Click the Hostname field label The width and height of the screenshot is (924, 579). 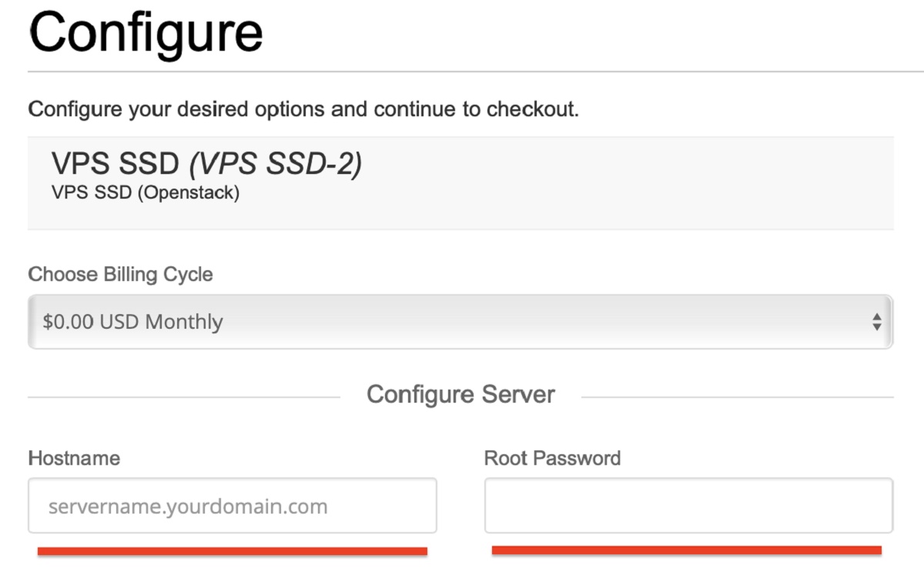point(74,458)
